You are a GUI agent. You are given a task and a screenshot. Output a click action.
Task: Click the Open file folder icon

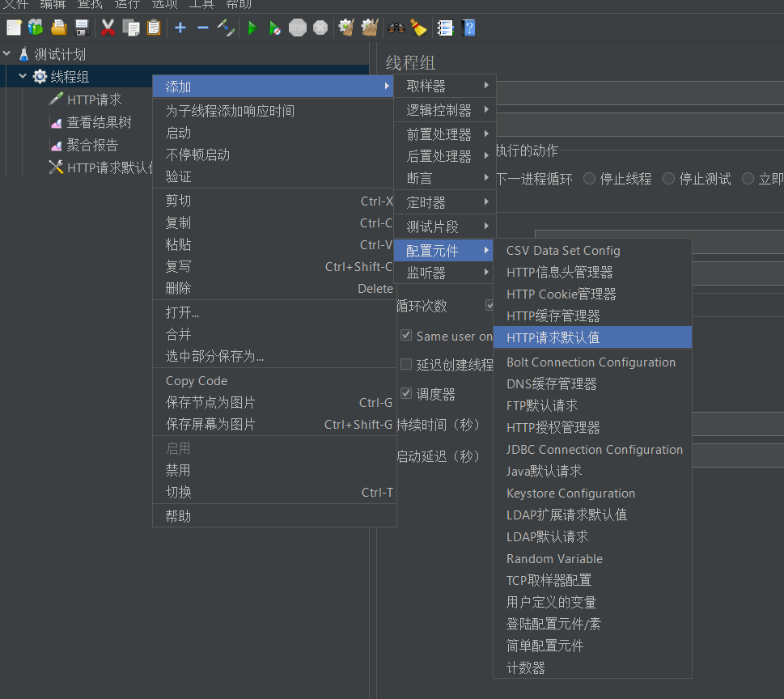pos(58,28)
